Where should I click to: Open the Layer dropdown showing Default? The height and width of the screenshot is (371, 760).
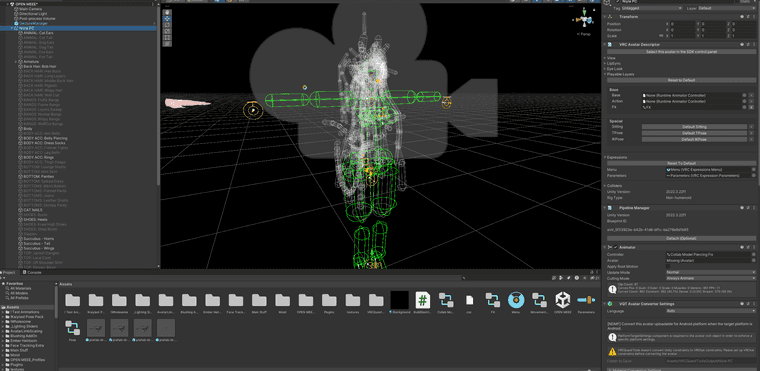coord(726,8)
